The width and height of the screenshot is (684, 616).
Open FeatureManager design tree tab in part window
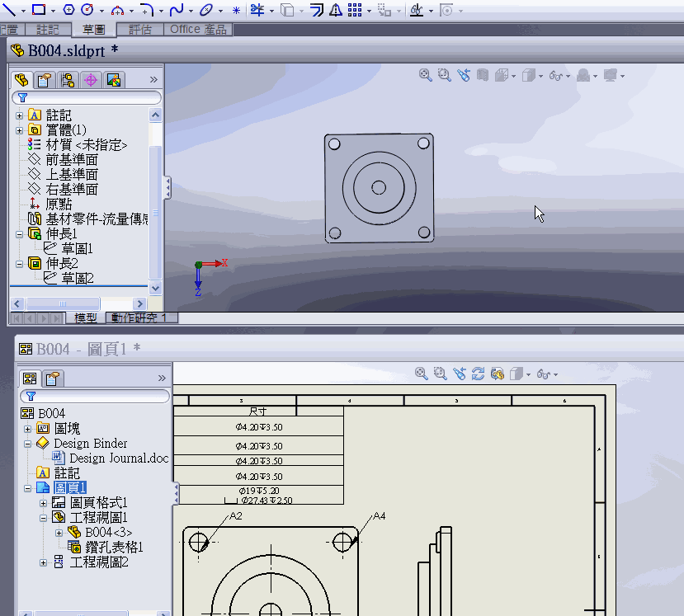pyautogui.click(x=21, y=80)
